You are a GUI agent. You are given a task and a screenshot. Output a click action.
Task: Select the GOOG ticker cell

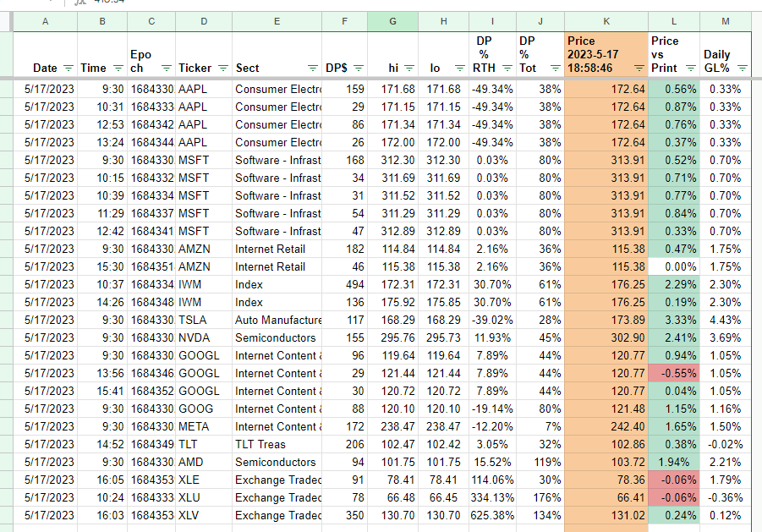(204, 409)
